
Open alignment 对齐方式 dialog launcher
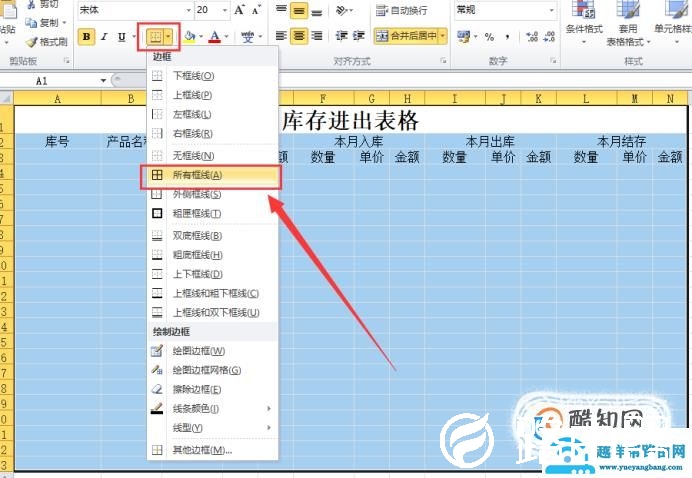443,60
